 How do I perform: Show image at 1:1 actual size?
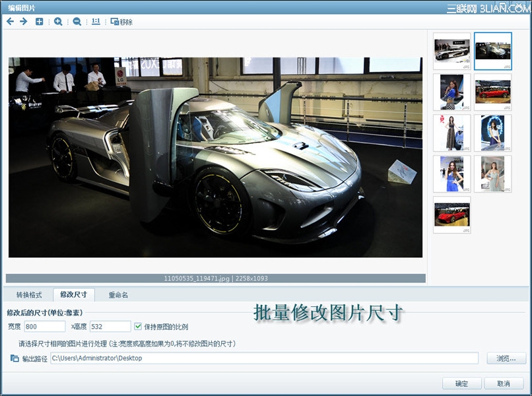coord(96,21)
